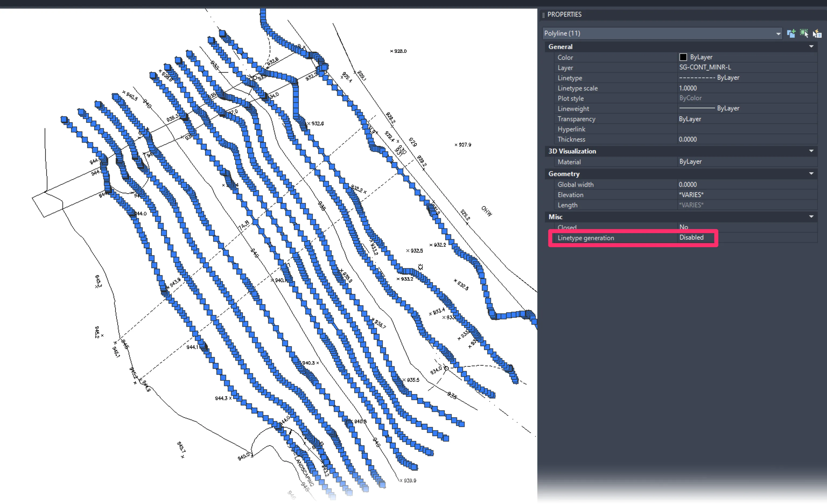Screen dimensions: 827x504
Task: Edit the Global width field
Action: 688,184
